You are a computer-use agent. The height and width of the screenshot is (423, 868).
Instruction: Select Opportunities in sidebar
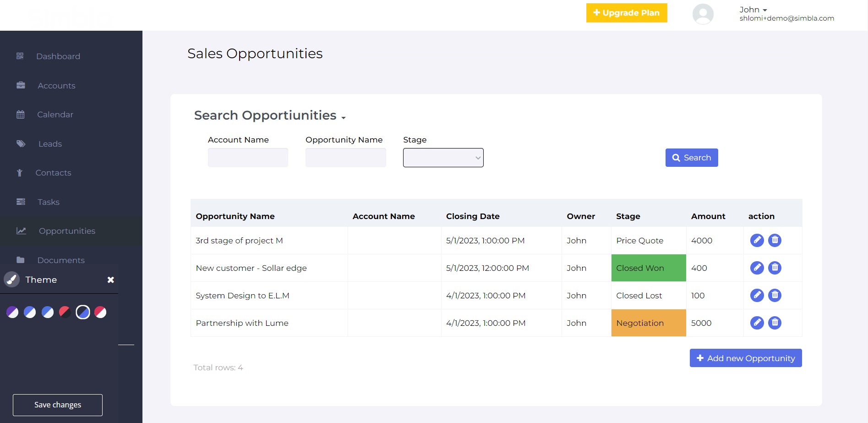tap(67, 231)
